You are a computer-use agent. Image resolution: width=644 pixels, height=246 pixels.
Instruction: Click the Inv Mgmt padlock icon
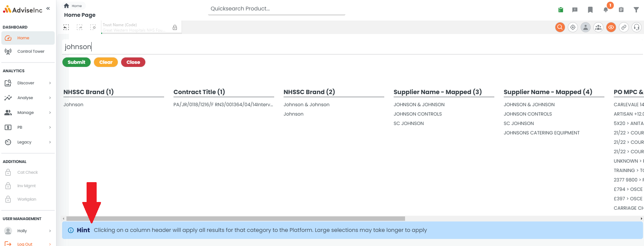[x=8, y=186]
